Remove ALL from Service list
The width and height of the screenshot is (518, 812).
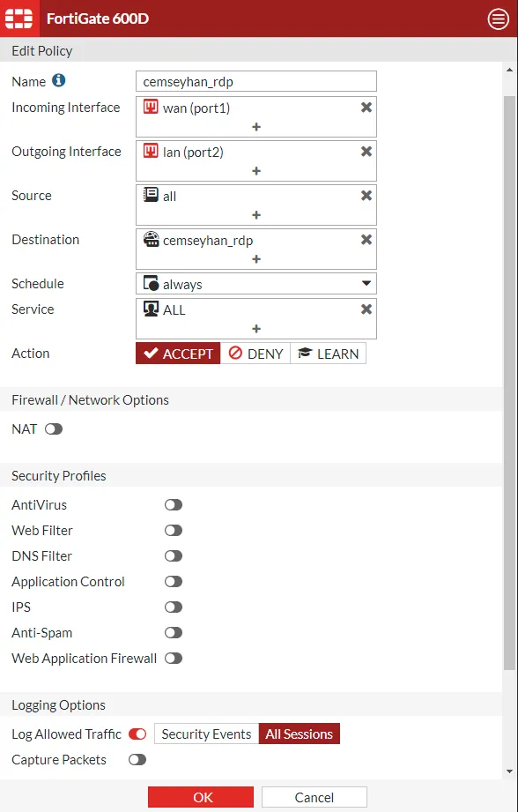tap(366, 309)
